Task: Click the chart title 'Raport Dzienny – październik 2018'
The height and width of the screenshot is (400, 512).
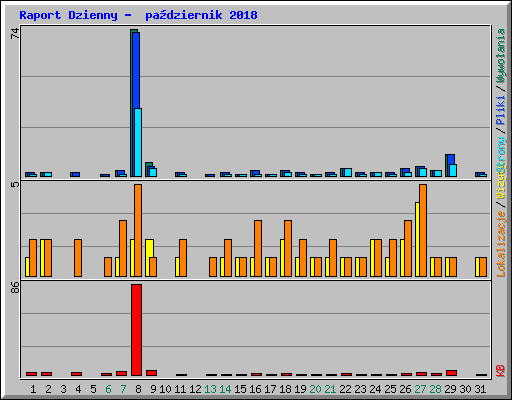Action: pos(138,15)
